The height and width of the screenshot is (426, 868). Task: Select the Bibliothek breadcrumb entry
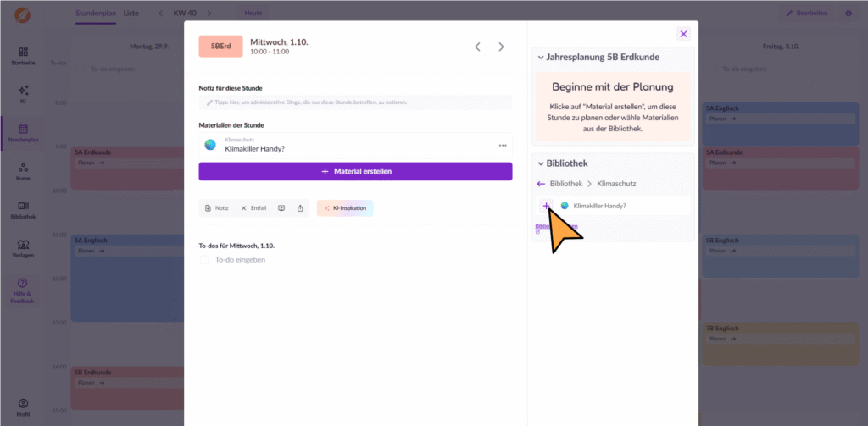pos(565,183)
